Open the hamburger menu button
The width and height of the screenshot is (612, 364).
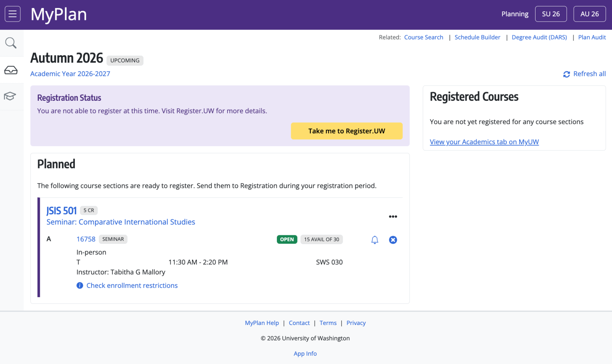12,14
